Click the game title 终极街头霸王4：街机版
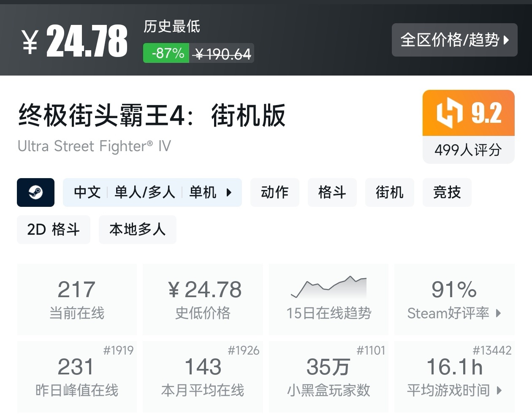 tap(152, 115)
